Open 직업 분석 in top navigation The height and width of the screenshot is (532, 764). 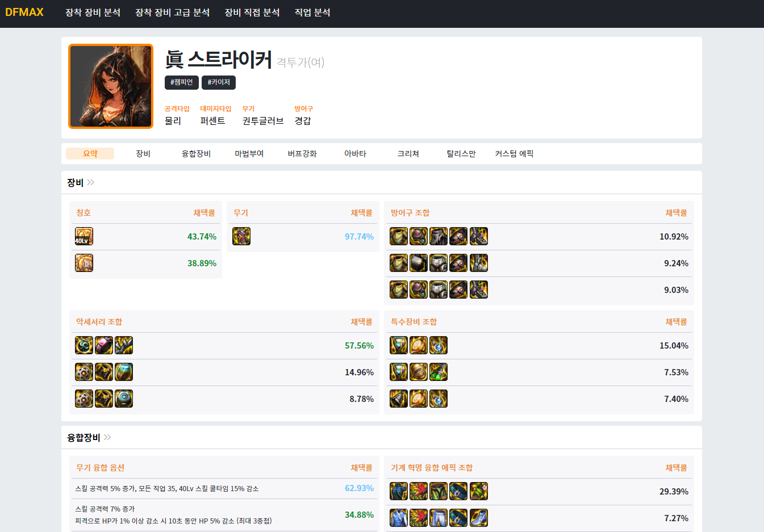(x=312, y=12)
